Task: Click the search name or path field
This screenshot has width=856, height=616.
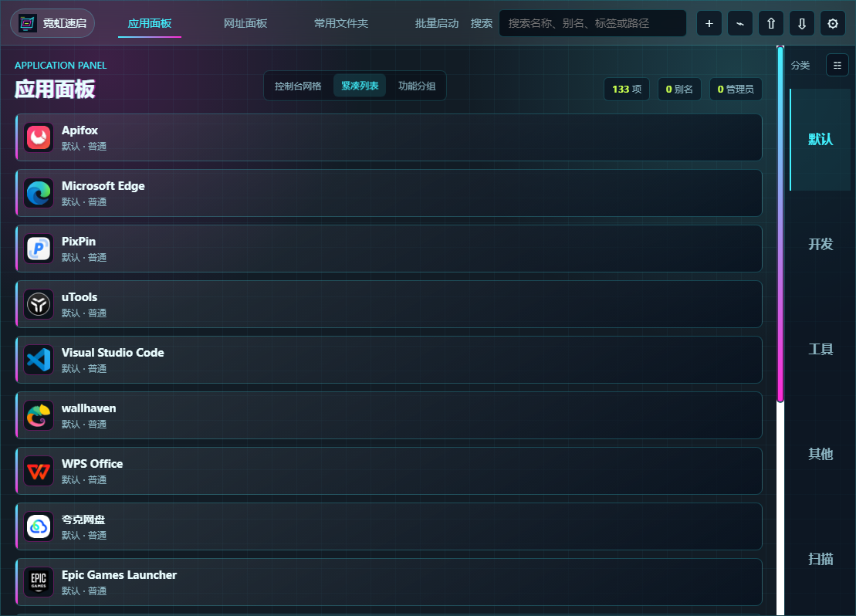Action: 592,23
